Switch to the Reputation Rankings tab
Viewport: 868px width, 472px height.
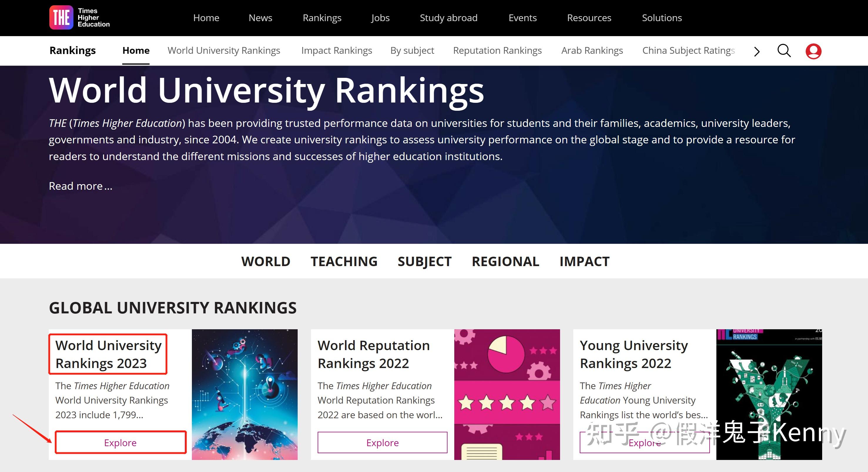pos(497,51)
